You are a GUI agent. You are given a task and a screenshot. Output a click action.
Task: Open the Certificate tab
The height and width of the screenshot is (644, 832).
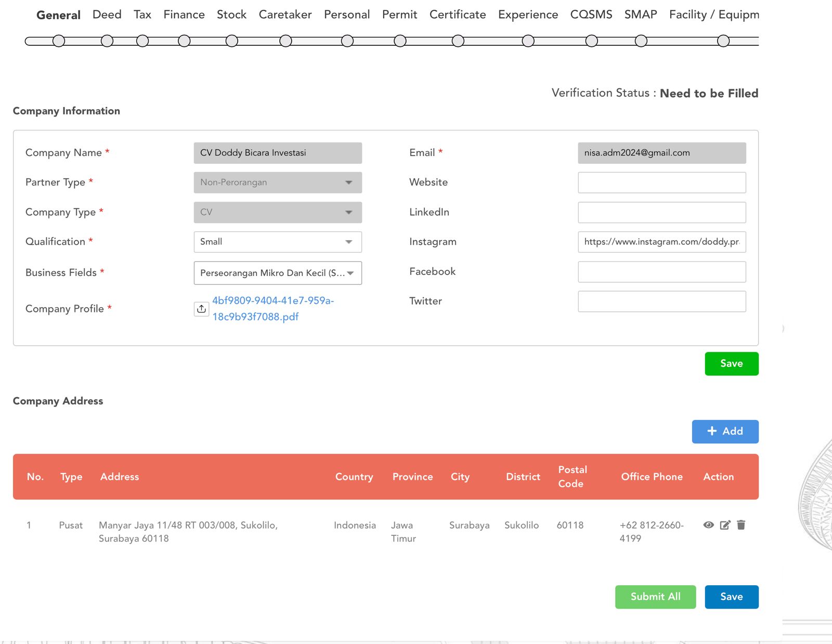click(x=458, y=15)
